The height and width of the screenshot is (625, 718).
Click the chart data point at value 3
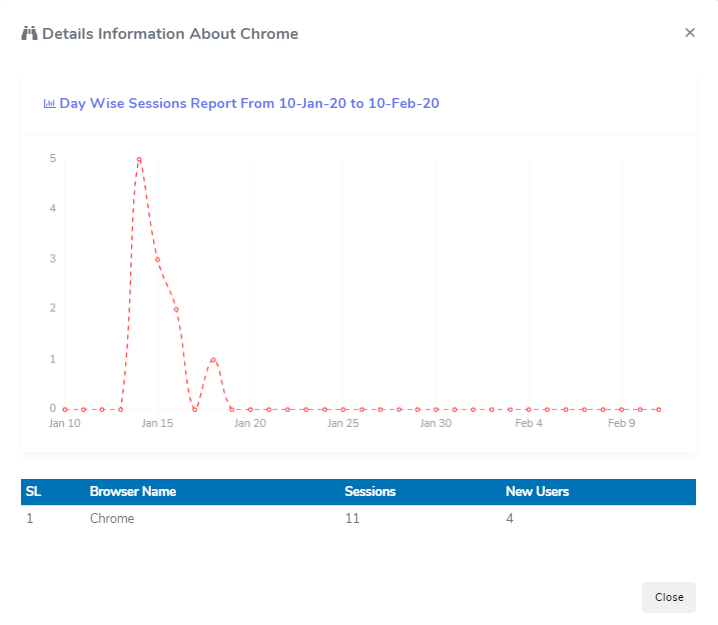(x=158, y=259)
